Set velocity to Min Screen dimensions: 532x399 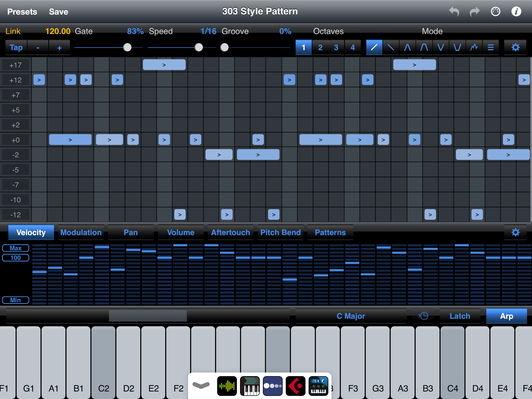[16, 300]
